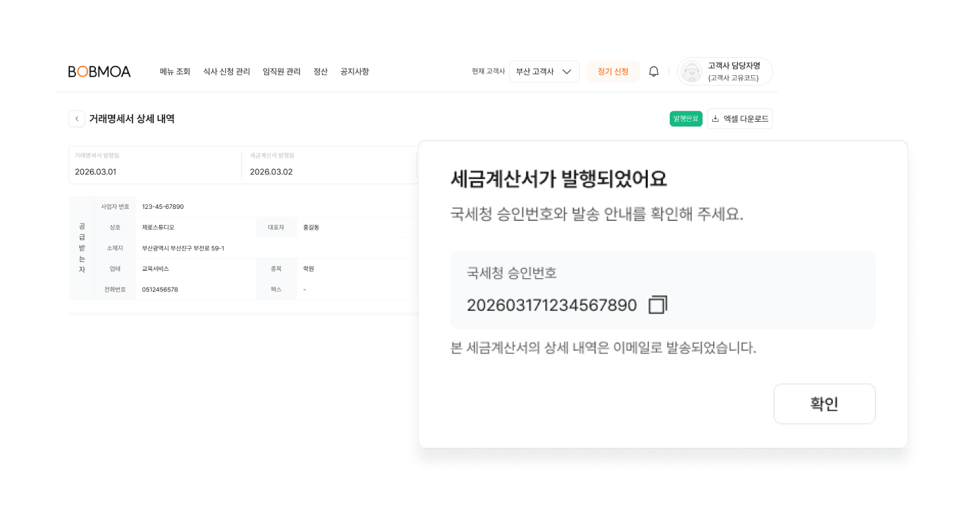Open the notification bell
The height and width of the screenshot is (511, 980).
tap(654, 72)
